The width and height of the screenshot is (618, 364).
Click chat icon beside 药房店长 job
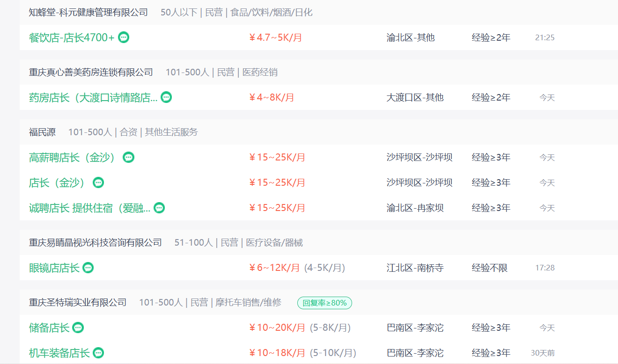(166, 97)
